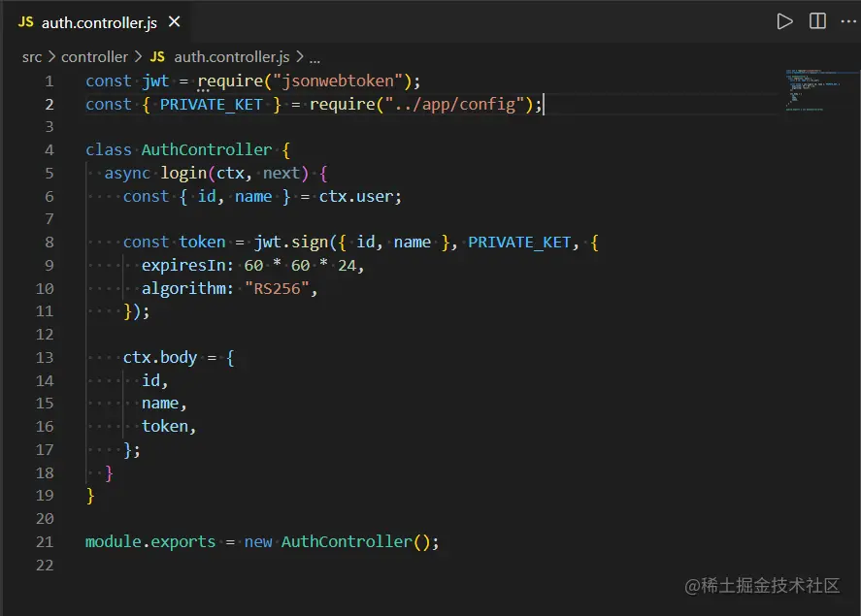Click the AuthController class name on line 4
The width and height of the screenshot is (861, 616).
click(x=207, y=149)
